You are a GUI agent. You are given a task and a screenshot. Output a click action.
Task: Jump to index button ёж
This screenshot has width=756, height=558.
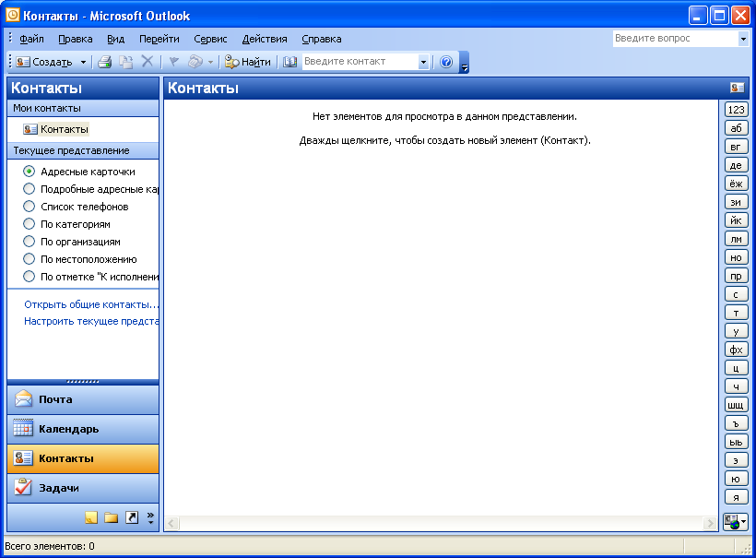[737, 184]
